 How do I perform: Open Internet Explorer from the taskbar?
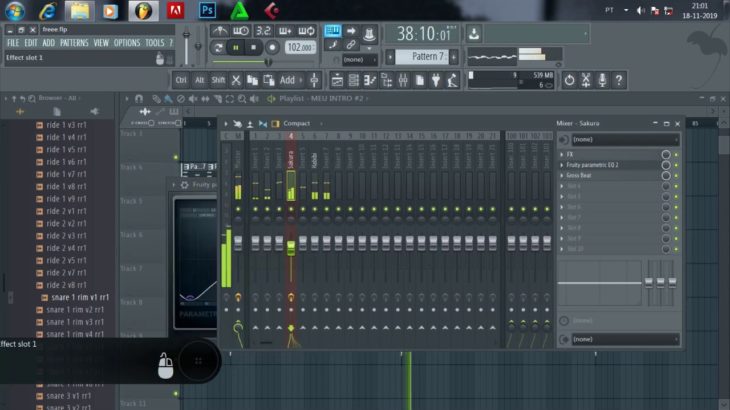click(48, 11)
